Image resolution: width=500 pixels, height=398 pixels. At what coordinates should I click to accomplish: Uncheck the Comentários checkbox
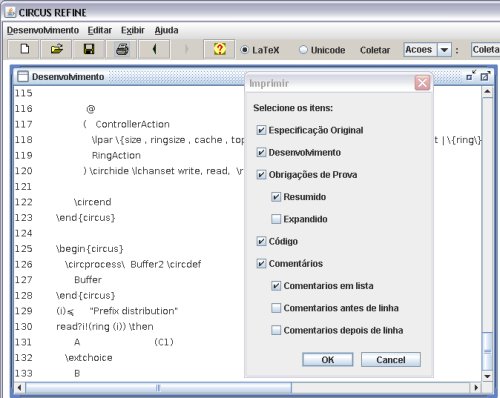(261, 263)
